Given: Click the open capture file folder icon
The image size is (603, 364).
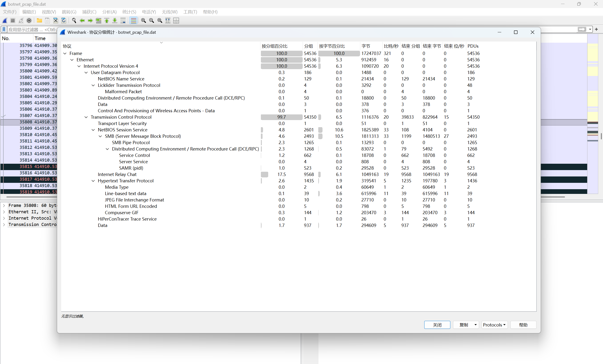Looking at the screenshot, I should tap(39, 21).
